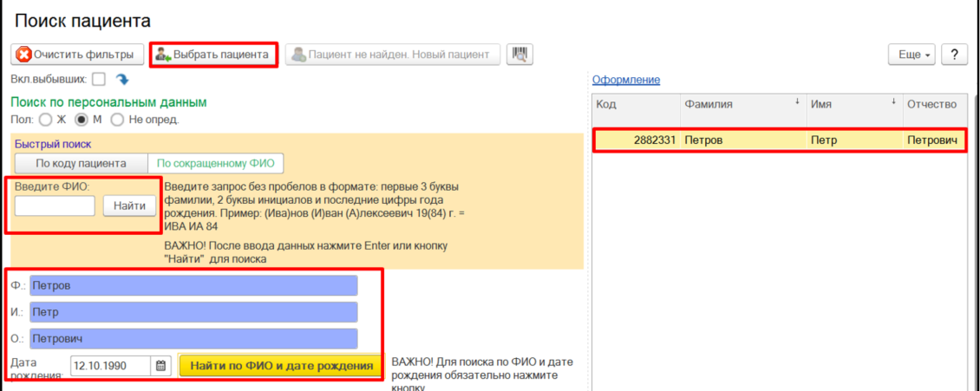Screen dimensions: 980x391
Task: Switch to По сокращенному ФИО tab
Action: coord(215,163)
